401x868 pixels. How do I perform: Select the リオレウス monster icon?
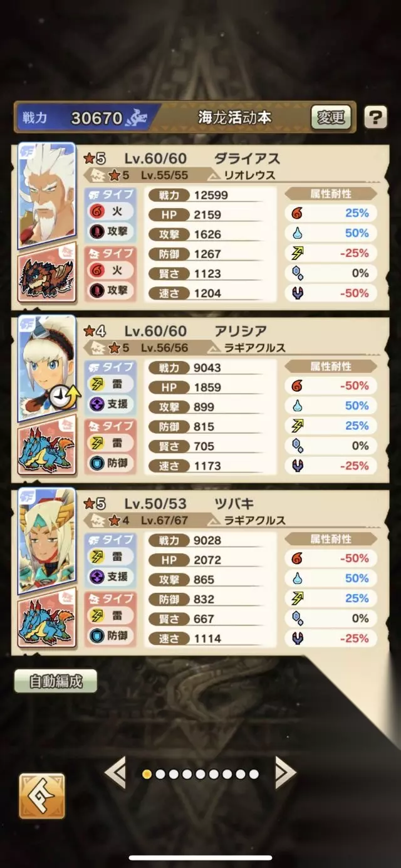48,276
